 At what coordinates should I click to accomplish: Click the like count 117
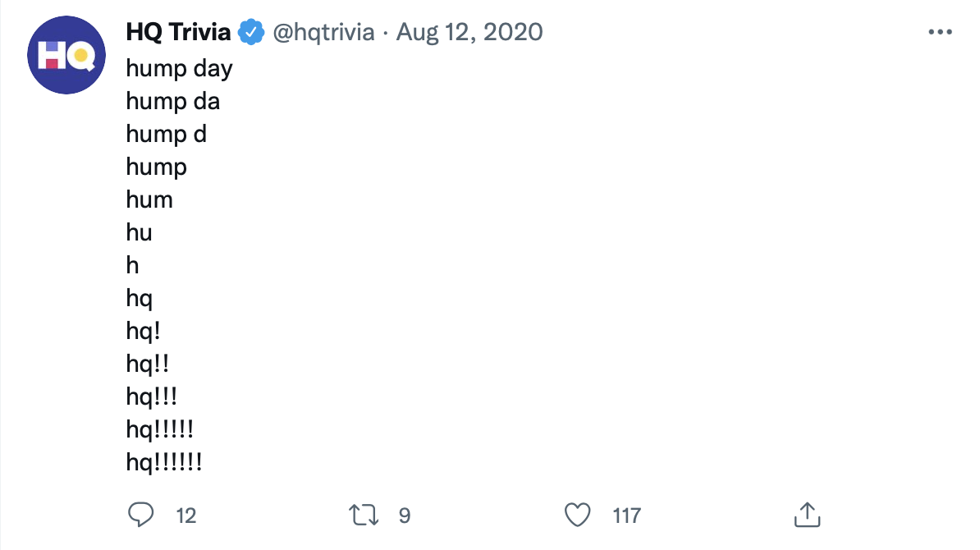click(626, 516)
